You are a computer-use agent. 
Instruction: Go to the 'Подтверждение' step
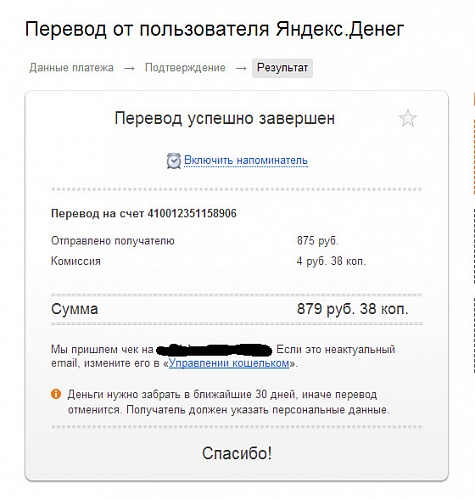[x=185, y=68]
